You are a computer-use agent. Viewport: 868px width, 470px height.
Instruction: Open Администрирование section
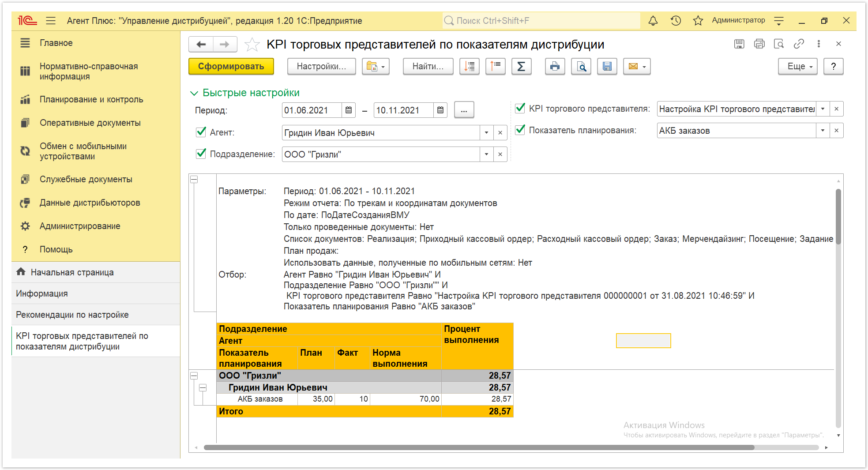coord(96,226)
